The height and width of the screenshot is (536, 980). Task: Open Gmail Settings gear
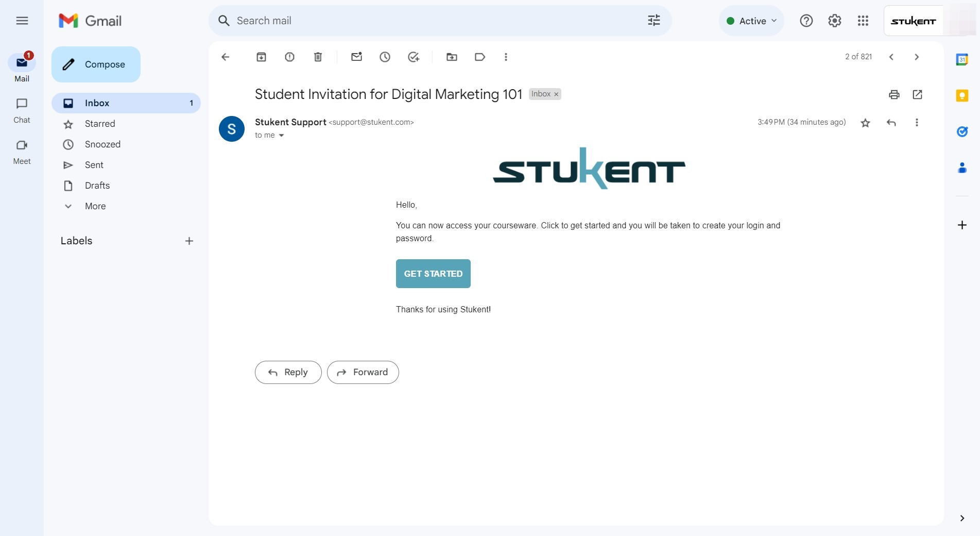click(835, 21)
